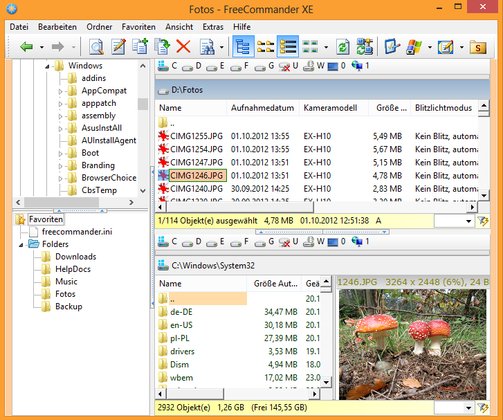Click the synchronize folders toolbar icon
Screen dimensions: 503x420
(365, 47)
